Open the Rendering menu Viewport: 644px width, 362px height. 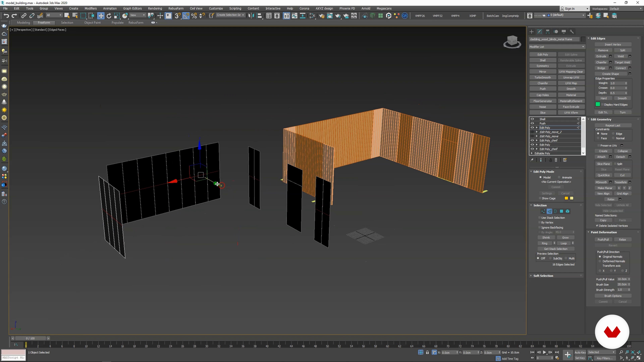click(x=155, y=9)
